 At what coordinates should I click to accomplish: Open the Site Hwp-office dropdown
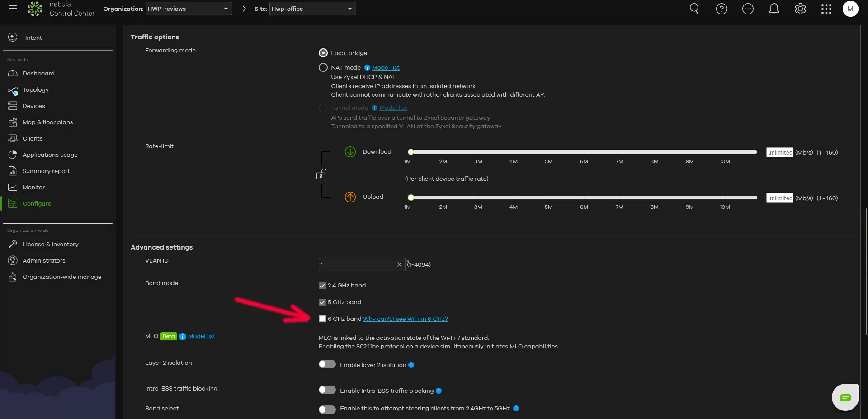coord(312,9)
